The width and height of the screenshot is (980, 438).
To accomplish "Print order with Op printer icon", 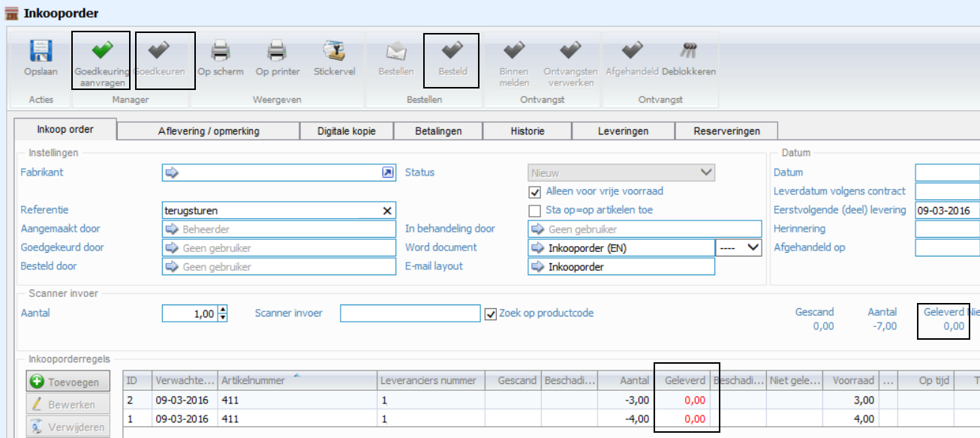I will (277, 52).
